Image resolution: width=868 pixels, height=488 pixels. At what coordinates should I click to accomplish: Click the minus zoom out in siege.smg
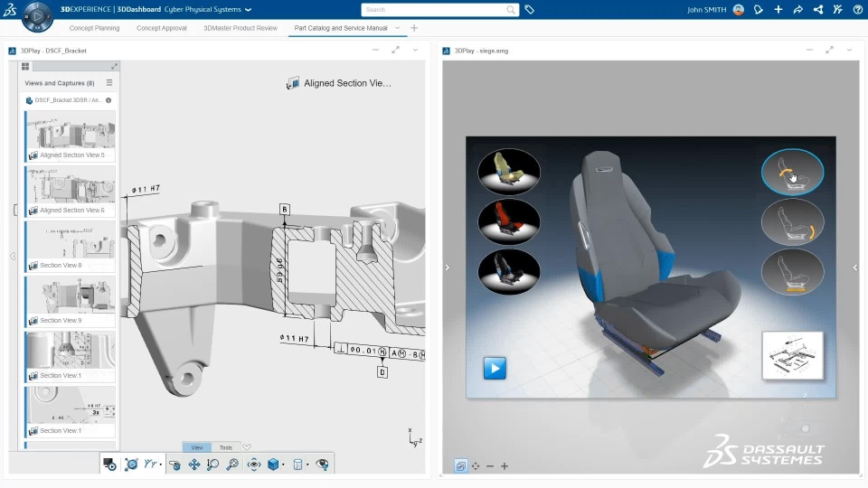tap(490, 466)
